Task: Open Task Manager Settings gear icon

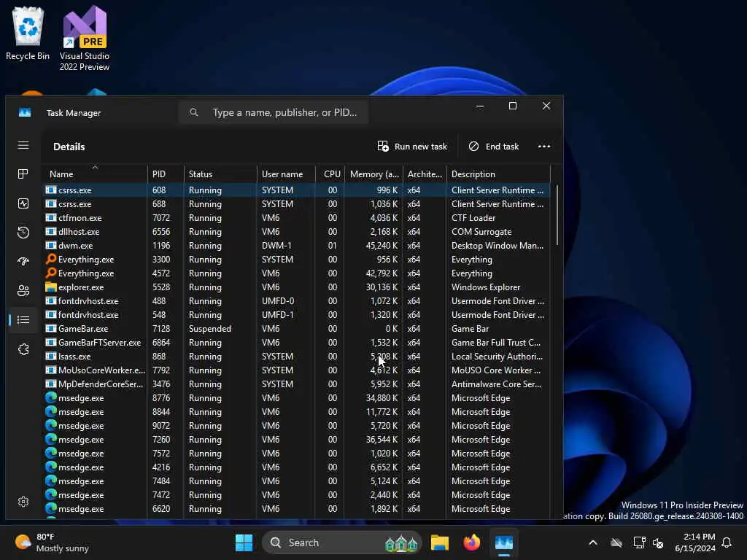Action: pos(23,502)
